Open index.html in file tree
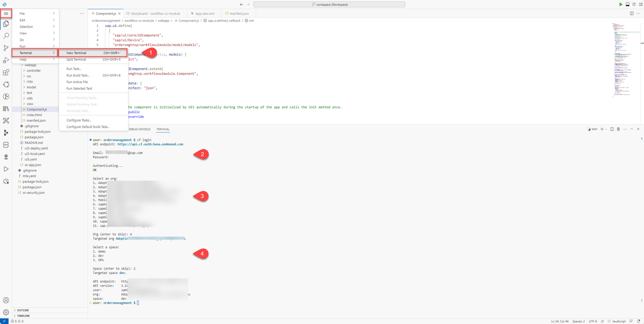The image size is (644, 324). (34, 115)
